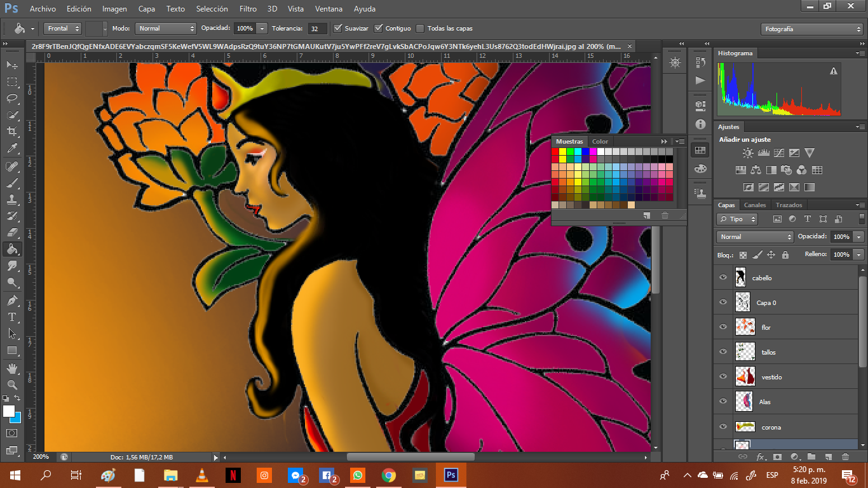Select the Horizontal Type tool
Viewport: 868px width, 488px height.
tap(12, 316)
